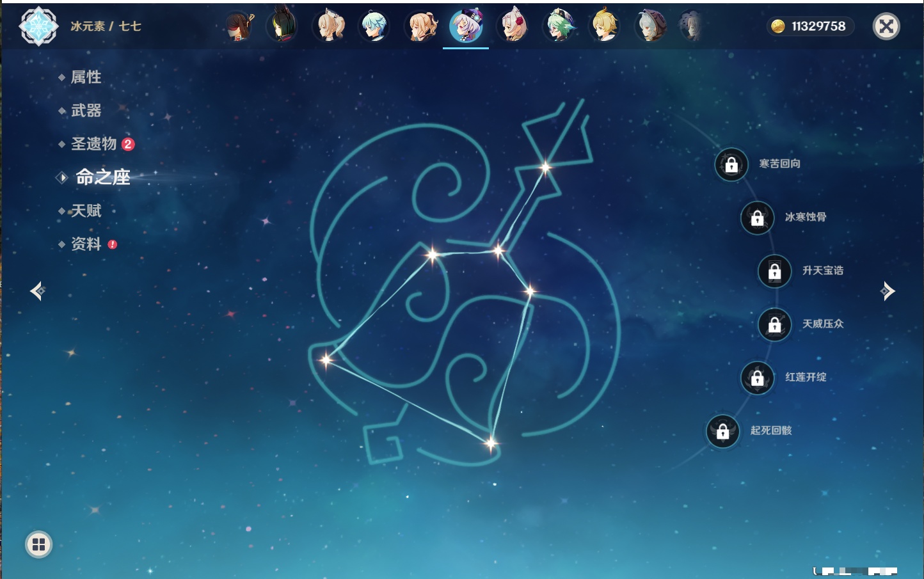
Task: Switch to next character with right arrow
Action: 888,291
